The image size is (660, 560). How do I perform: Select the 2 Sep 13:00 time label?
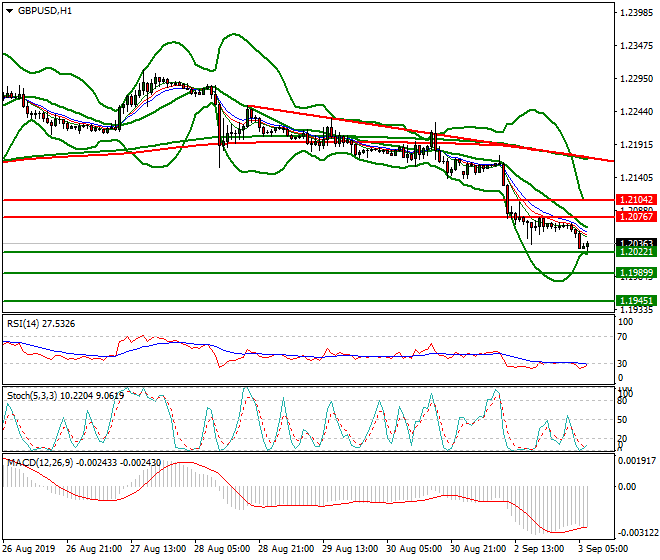(x=540, y=549)
